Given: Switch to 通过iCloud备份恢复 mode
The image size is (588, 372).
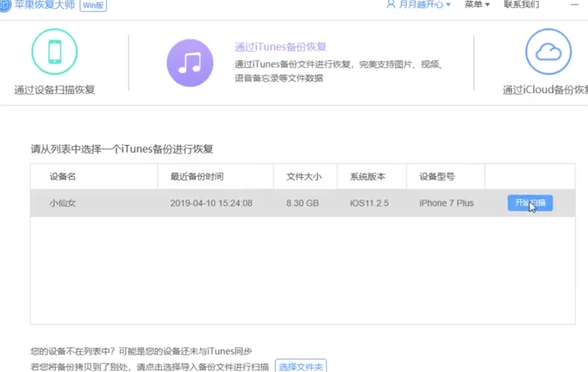Looking at the screenshot, I should pyautogui.click(x=545, y=90).
